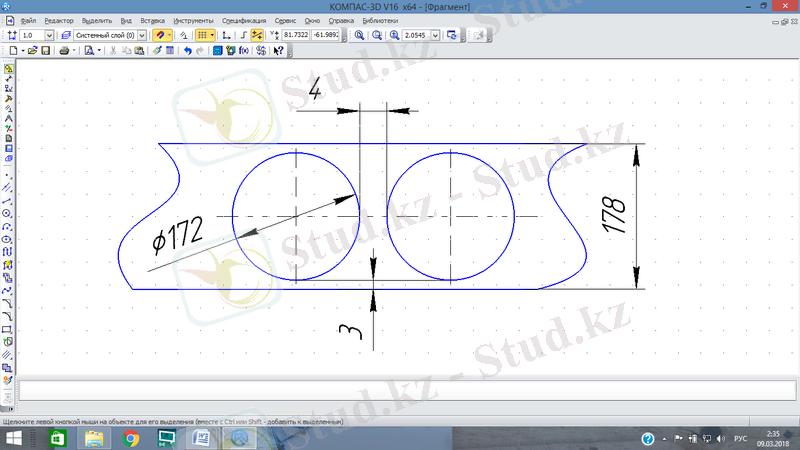Image resolution: width=800 pixels, height=450 pixels.
Task: Select the Rectangle tool in the side panel
Action: pyautogui.click(x=7, y=329)
